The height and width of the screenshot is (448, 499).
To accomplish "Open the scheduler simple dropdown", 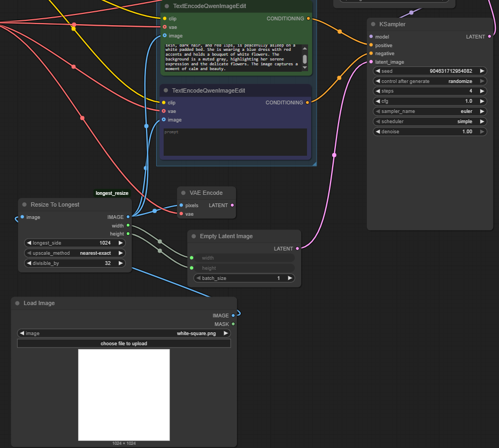I will (430, 122).
